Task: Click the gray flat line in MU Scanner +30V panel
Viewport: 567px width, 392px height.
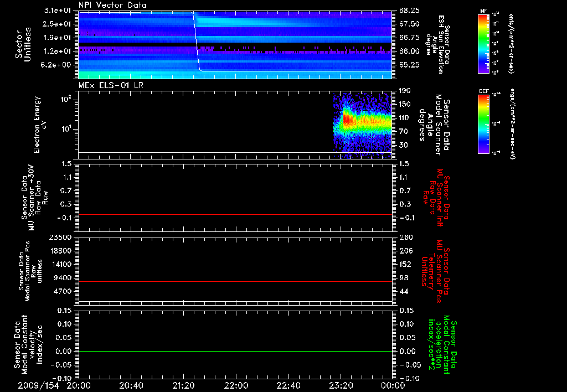Action: [x=235, y=214]
